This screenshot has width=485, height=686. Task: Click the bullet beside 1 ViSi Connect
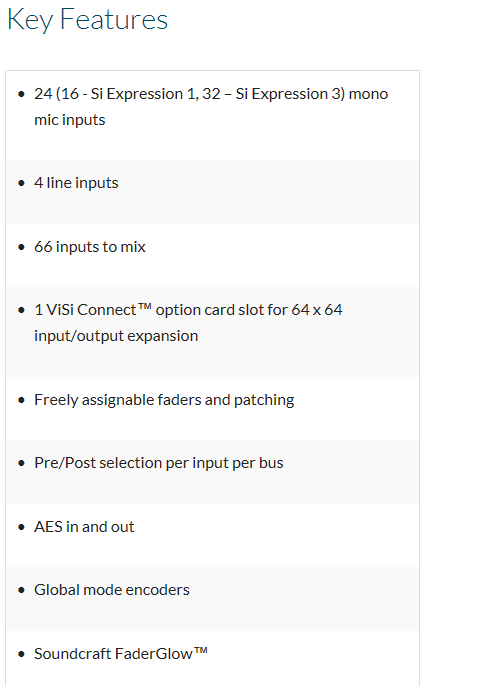coord(21,310)
